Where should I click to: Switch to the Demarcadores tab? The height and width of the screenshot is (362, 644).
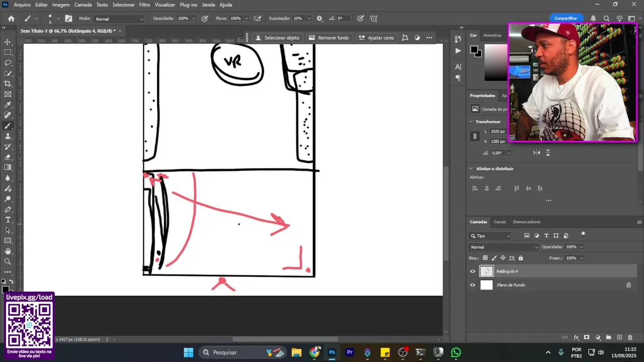526,222
